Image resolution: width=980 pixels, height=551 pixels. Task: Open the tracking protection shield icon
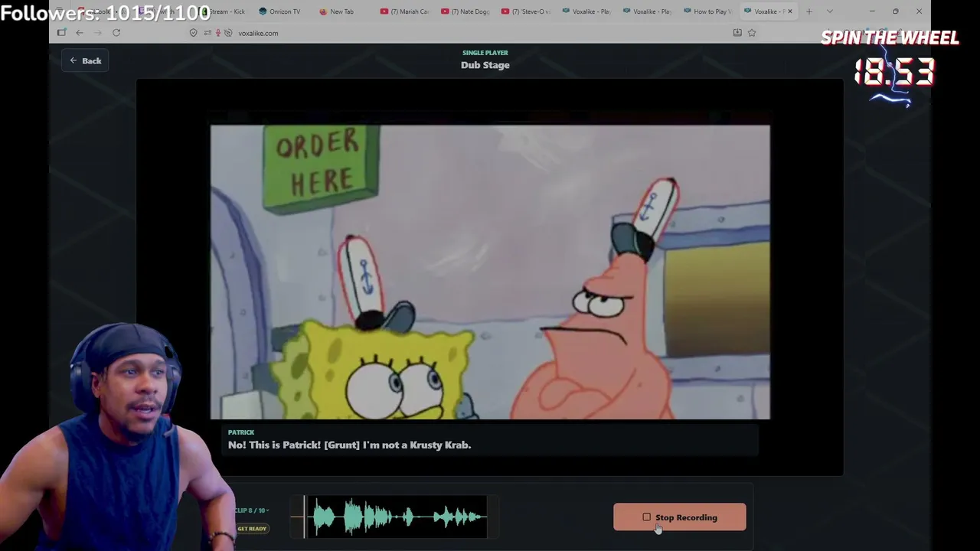[x=193, y=33]
